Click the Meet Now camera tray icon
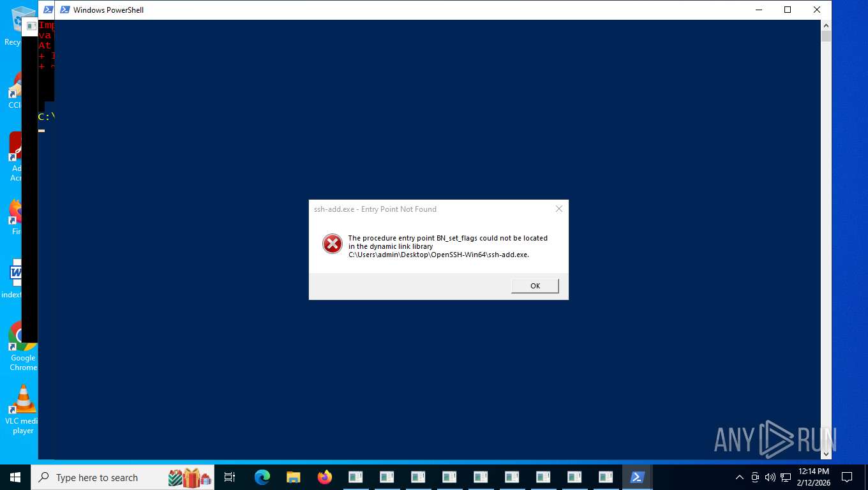 (755, 477)
